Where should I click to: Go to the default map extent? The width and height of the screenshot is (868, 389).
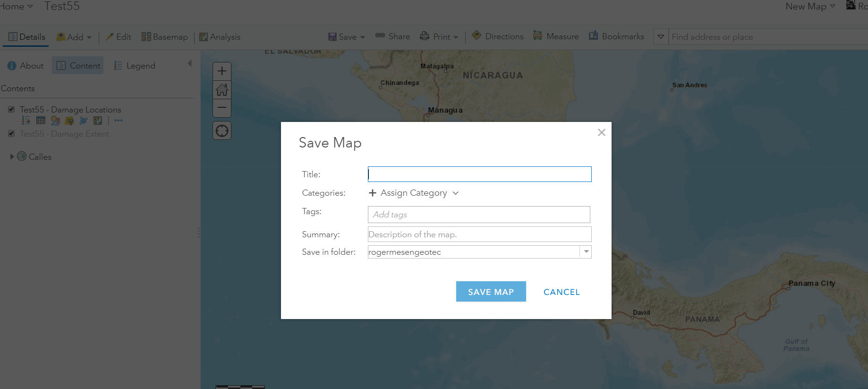point(222,90)
